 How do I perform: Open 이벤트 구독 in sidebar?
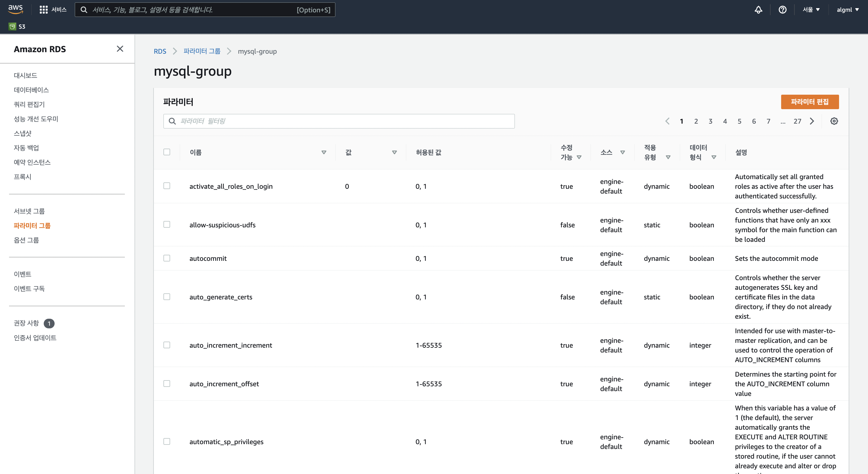tap(29, 289)
